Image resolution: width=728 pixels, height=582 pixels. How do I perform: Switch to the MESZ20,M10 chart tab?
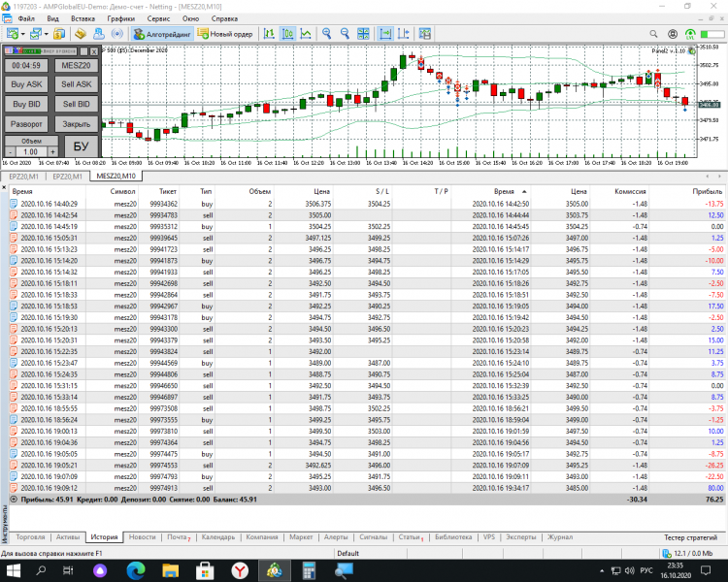click(116, 176)
